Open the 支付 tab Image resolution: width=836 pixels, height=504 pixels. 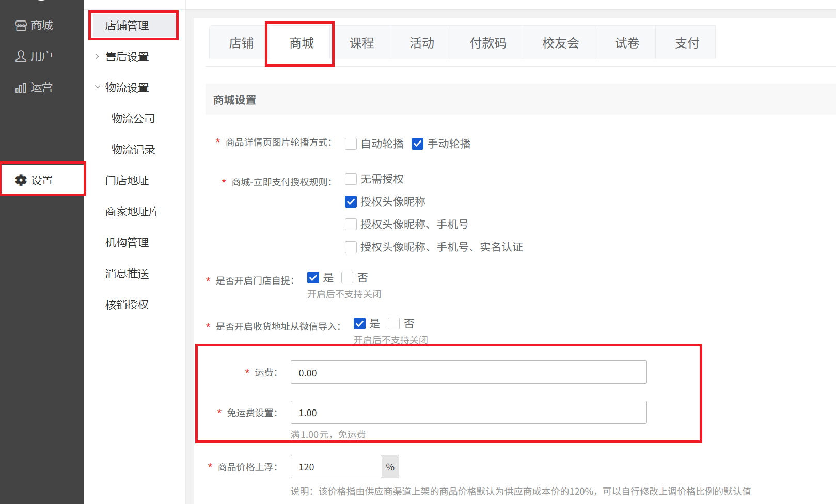(687, 43)
